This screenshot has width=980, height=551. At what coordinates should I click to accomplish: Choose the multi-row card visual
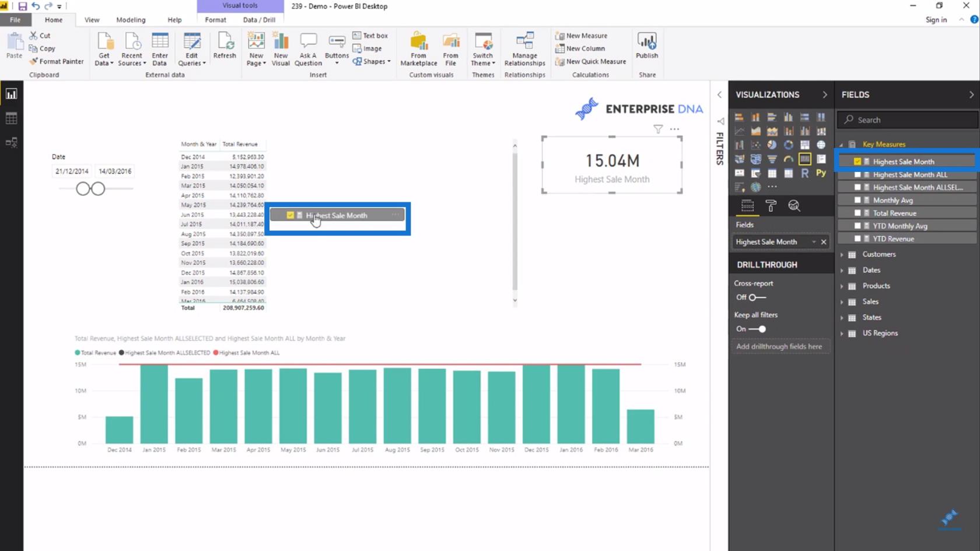point(821,159)
